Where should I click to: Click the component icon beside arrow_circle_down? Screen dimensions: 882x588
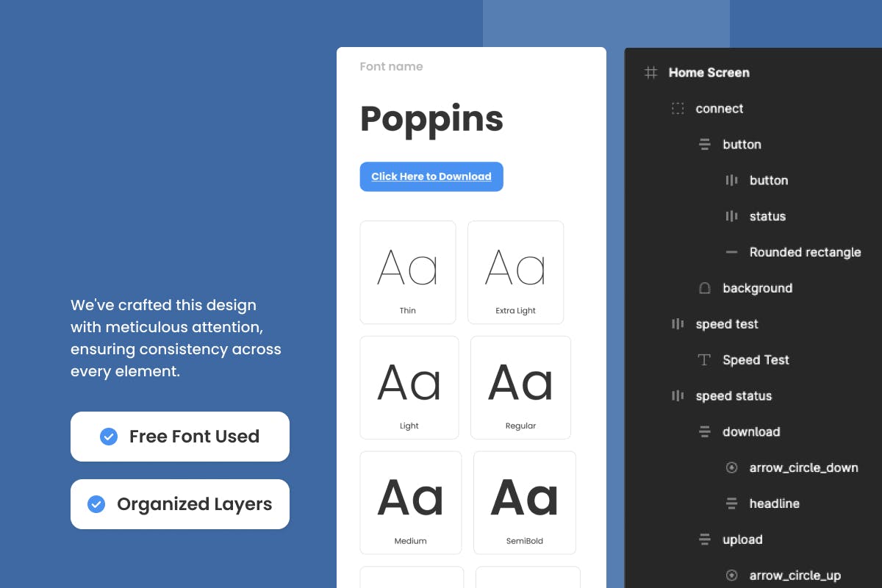click(731, 467)
